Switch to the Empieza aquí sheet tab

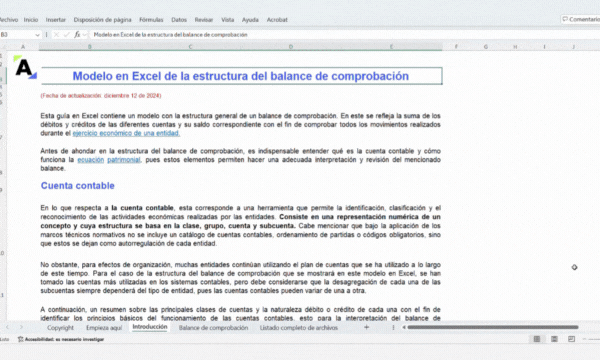click(104, 327)
